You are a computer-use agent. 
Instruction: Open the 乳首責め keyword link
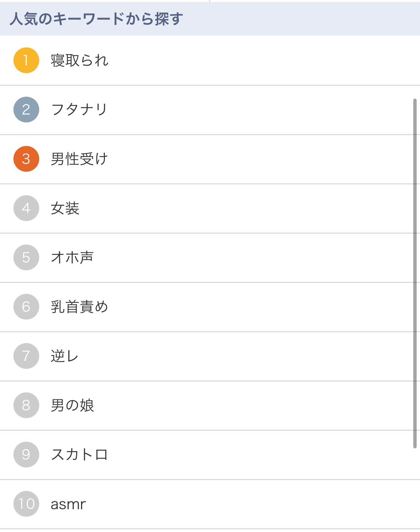click(x=79, y=307)
